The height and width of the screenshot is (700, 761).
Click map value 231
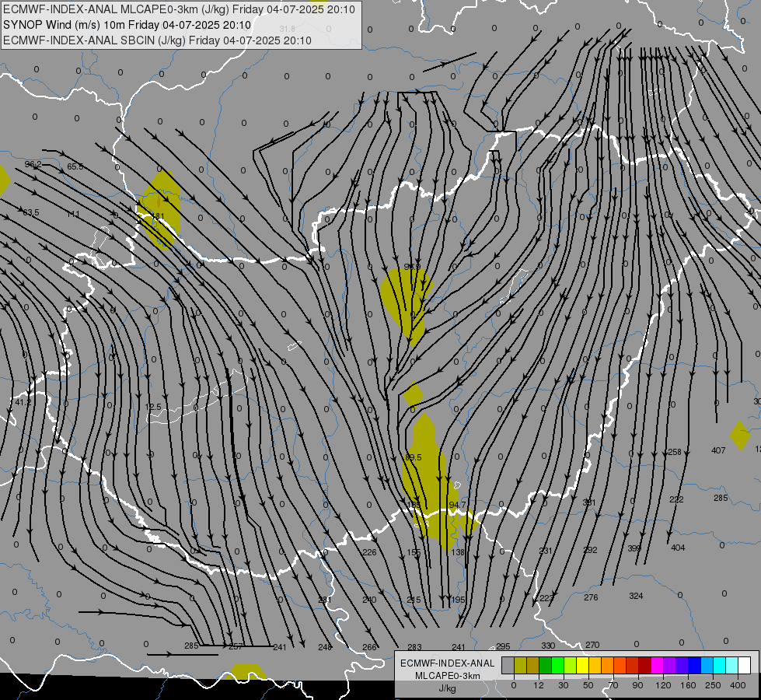click(x=546, y=551)
